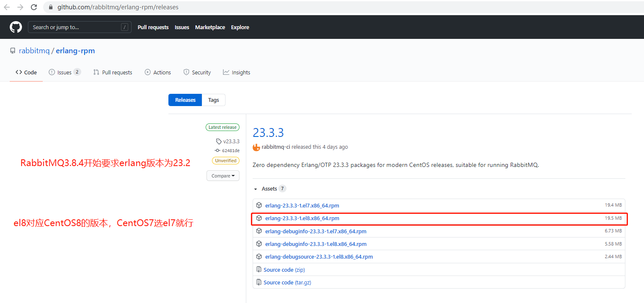Click the slash shortcut icon in search box
644x303 pixels.
(x=124, y=27)
